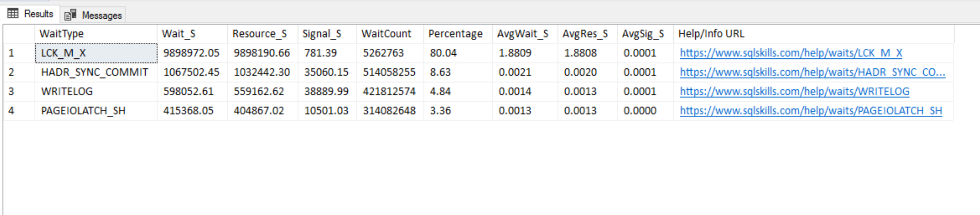Select the WaitCount column header
980x215 pixels.
[391, 34]
